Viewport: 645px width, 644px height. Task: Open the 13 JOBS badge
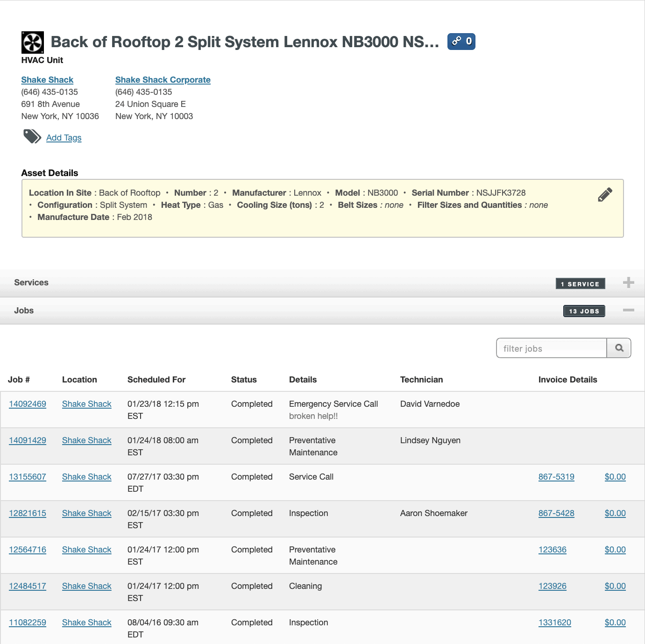pos(584,311)
